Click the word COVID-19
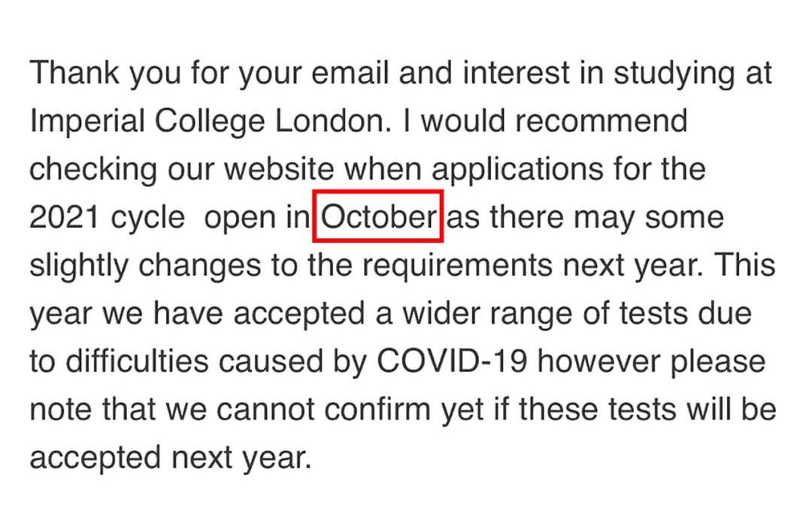812x532 pixels. click(x=453, y=361)
